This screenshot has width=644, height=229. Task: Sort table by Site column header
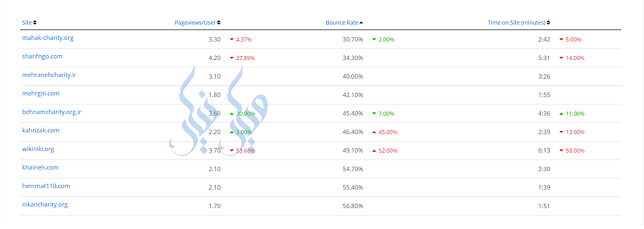click(27, 23)
